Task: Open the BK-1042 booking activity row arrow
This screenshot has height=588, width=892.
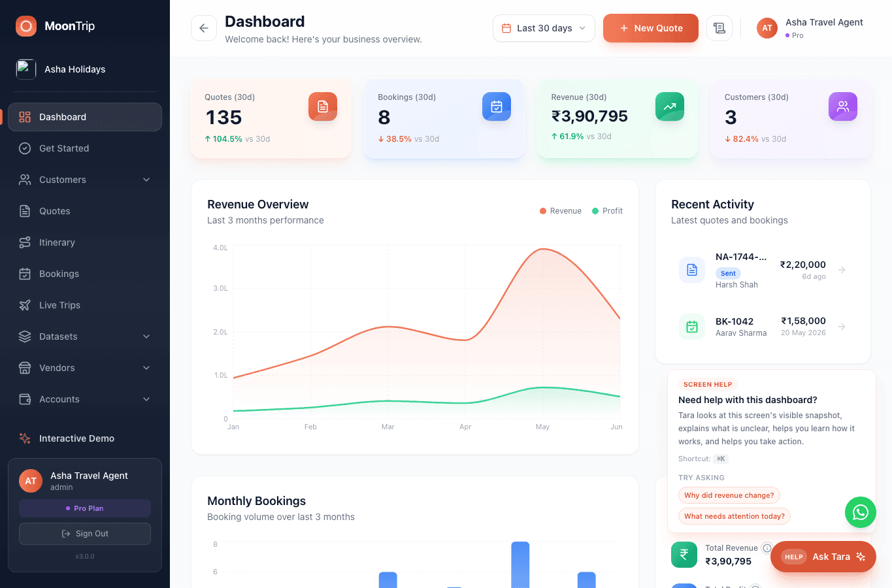Action: (x=842, y=327)
